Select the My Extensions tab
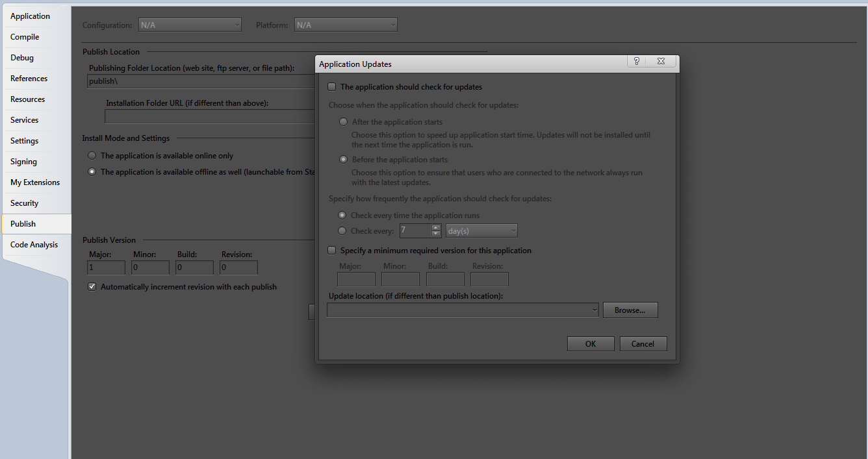Viewport: 868px width, 459px height. point(35,182)
